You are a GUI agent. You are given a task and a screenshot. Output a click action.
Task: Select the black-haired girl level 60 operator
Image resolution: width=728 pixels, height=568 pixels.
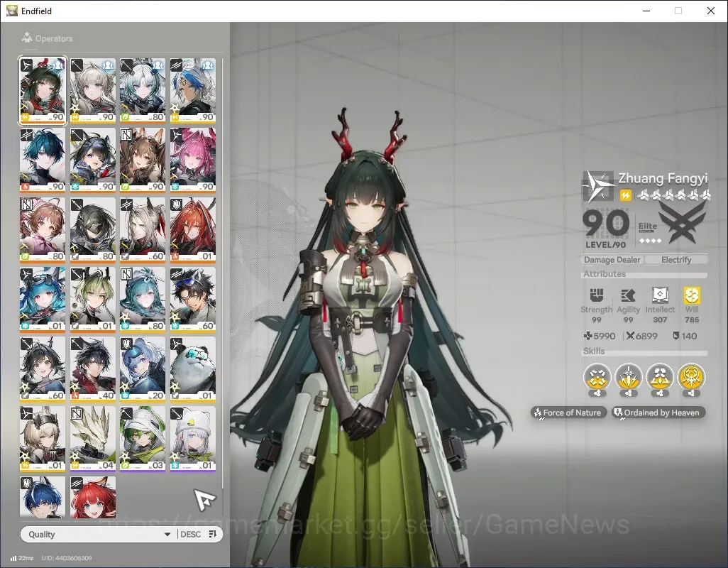43,369
